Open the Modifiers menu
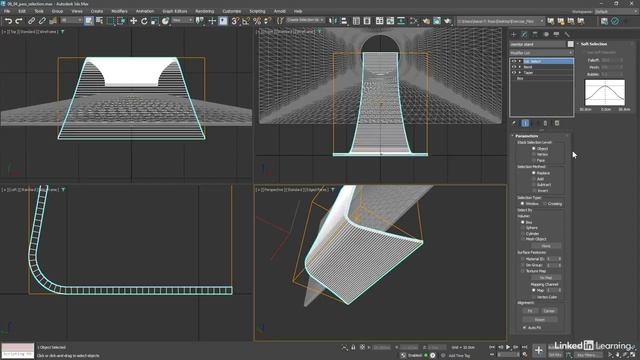Viewport: 640px width, 360px height. (119, 11)
